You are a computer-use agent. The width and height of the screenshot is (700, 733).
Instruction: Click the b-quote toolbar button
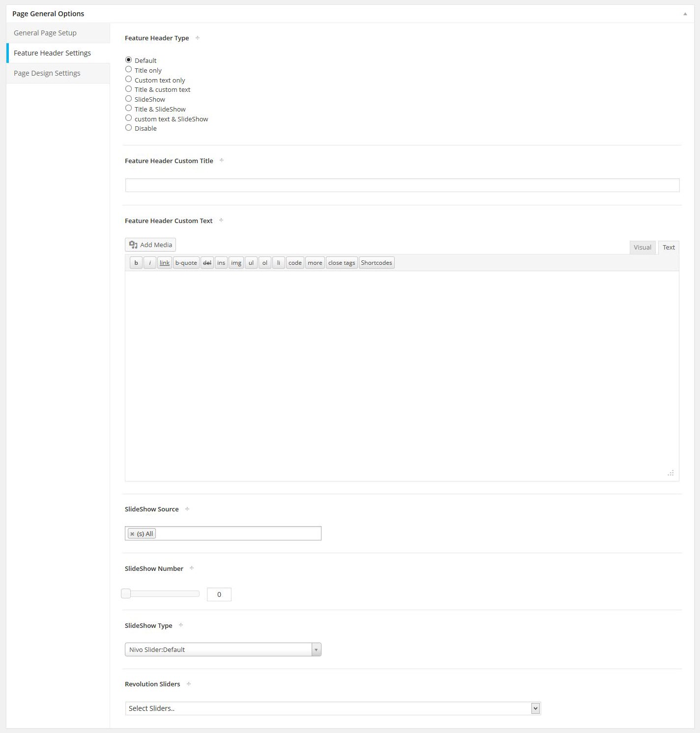pyautogui.click(x=186, y=263)
